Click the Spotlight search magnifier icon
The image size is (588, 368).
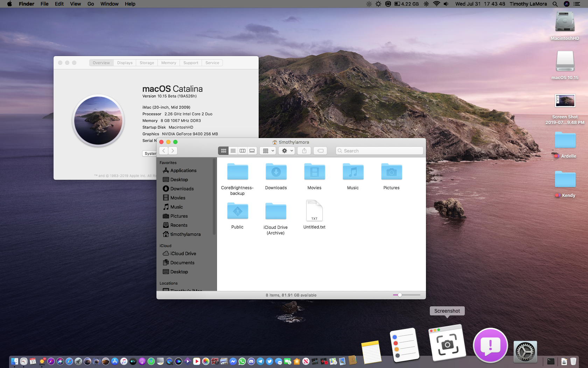click(555, 4)
